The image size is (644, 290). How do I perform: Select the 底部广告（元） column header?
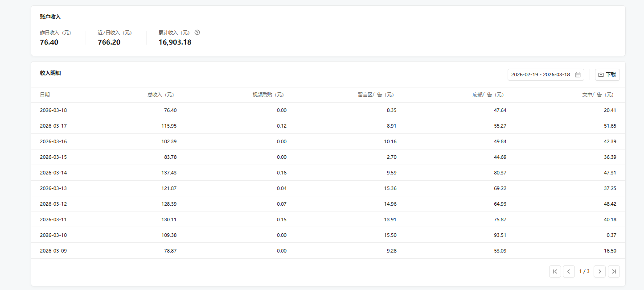point(489,95)
